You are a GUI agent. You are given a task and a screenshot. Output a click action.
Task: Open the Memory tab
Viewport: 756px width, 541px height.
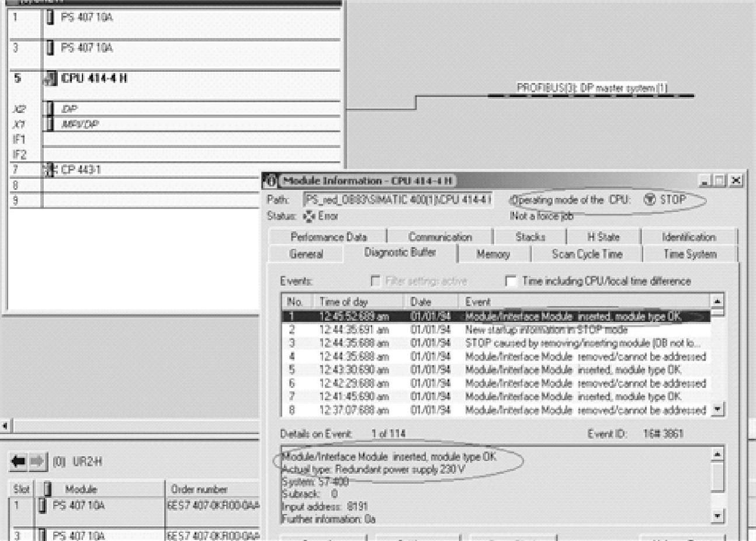point(494,254)
